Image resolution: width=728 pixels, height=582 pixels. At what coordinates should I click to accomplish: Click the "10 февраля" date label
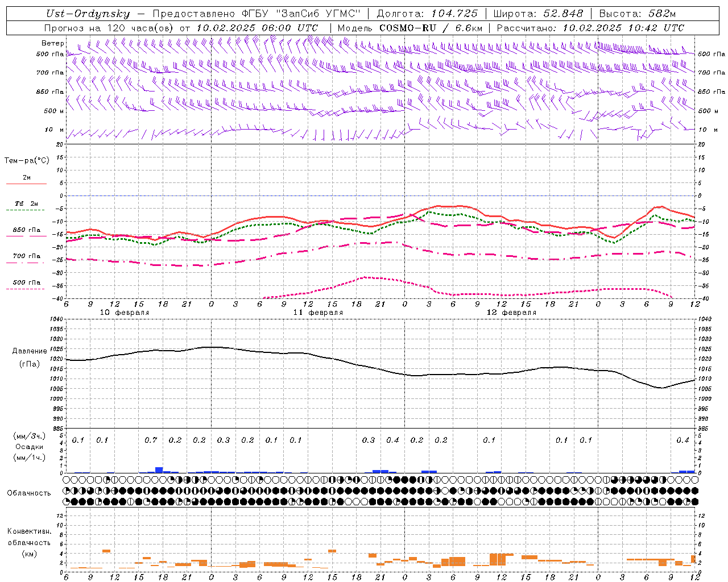coord(125,313)
